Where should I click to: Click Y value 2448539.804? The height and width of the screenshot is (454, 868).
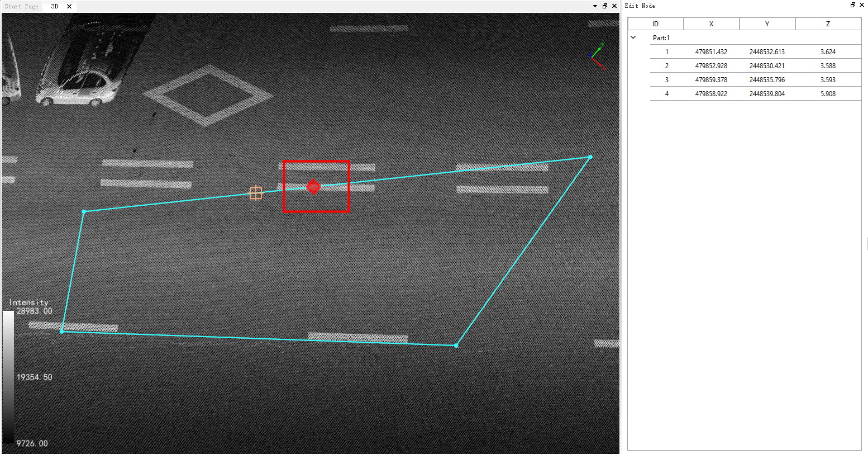point(767,94)
